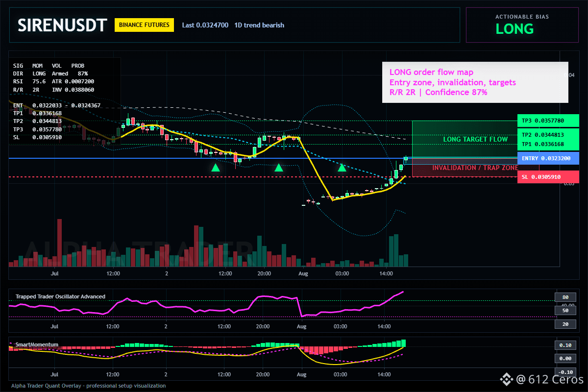Click the leftmost green triangle signal marker

click(216, 168)
